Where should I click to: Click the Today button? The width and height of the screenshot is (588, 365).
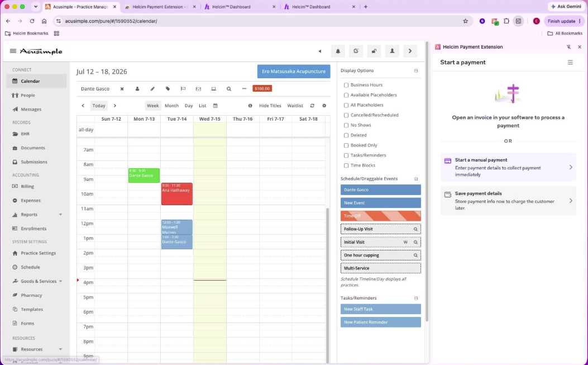click(99, 106)
